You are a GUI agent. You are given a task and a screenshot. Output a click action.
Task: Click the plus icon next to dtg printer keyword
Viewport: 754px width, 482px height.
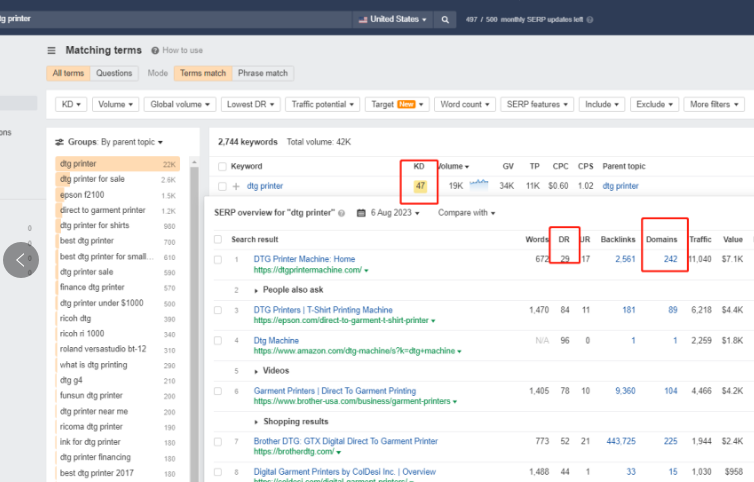click(x=236, y=186)
